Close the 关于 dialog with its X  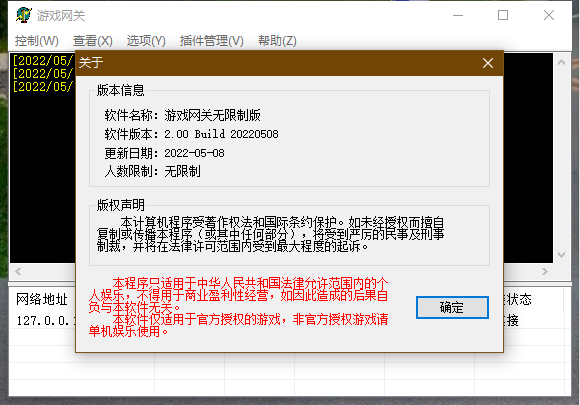[x=488, y=63]
